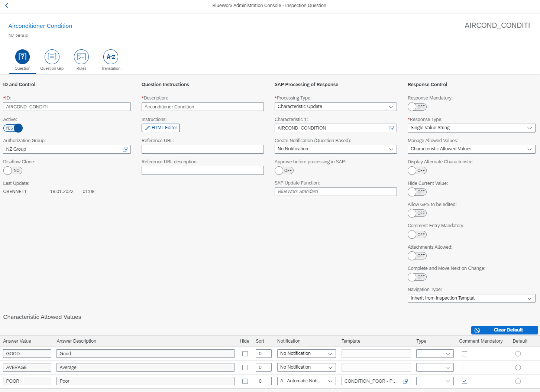
Task: Click the SAP Update Function field
Action: (336, 192)
